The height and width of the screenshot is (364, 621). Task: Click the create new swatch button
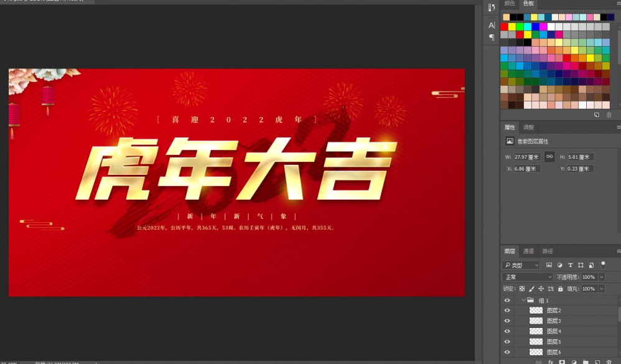pyautogui.click(x=595, y=114)
